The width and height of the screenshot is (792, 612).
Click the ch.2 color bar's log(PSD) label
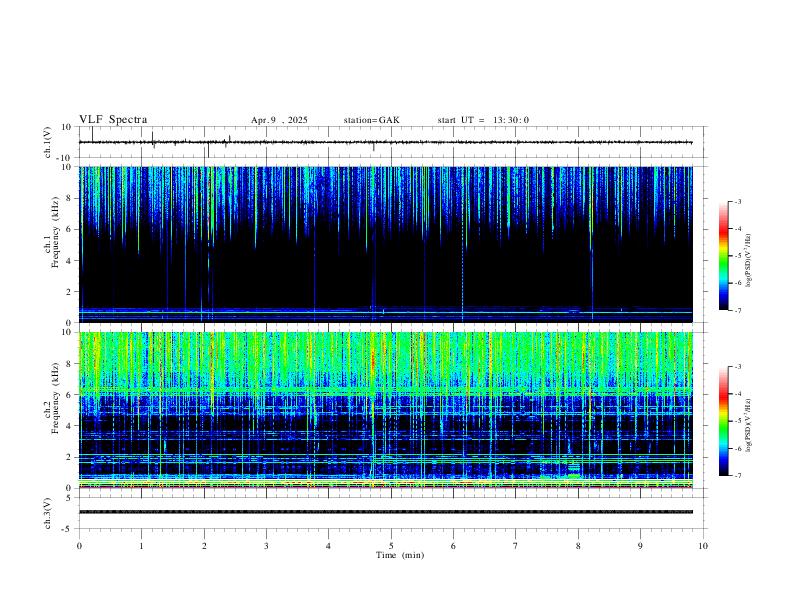[x=749, y=425]
